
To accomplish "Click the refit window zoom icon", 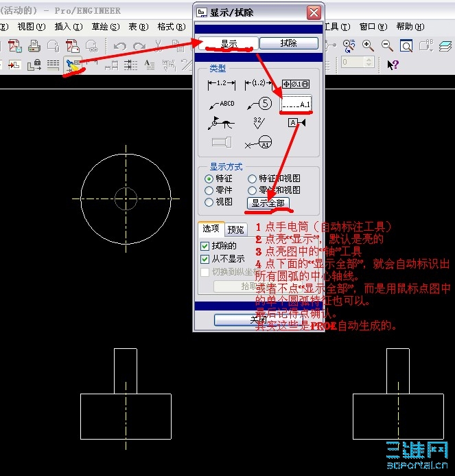I will pyautogui.click(x=406, y=46).
